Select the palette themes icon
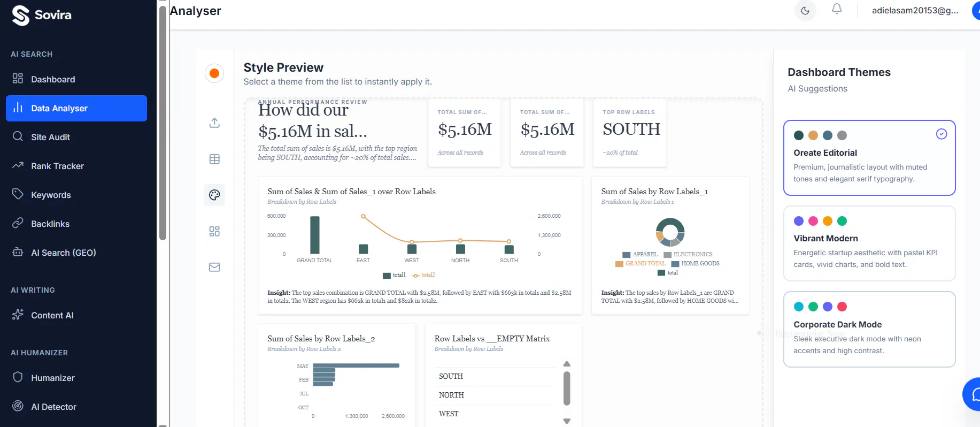The image size is (980, 427). click(214, 195)
